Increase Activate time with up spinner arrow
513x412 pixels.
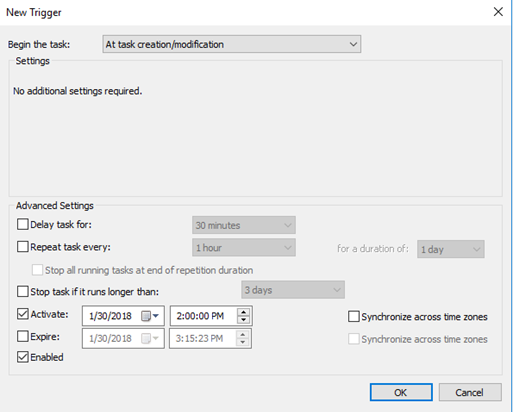point(243,312)
